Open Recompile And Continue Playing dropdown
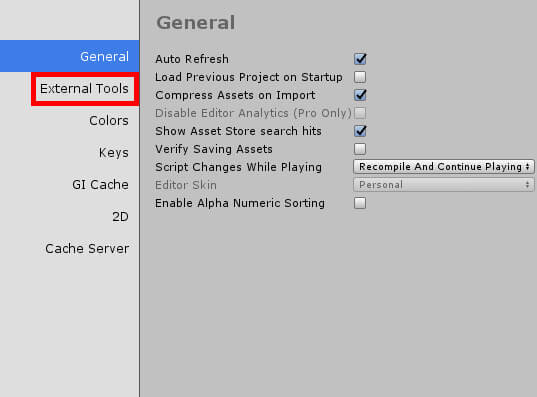Viewport: 537px width, 397px height. point(444,167)
